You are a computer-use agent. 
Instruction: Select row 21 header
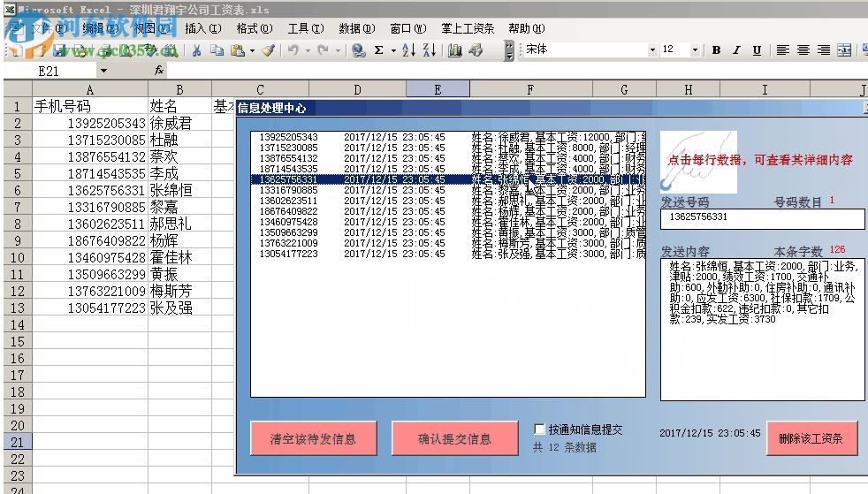coord(18,442)
